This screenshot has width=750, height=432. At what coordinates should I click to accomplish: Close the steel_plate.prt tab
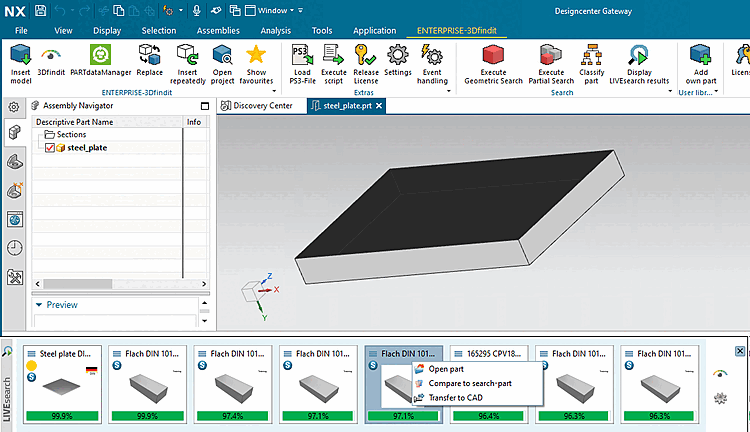[x=379, y=106]
